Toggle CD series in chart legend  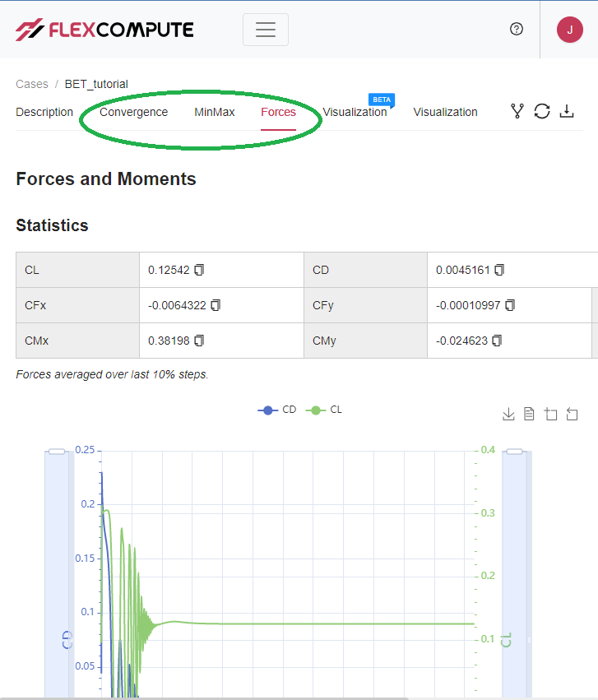pyautogui.click(x=276, y=409)
